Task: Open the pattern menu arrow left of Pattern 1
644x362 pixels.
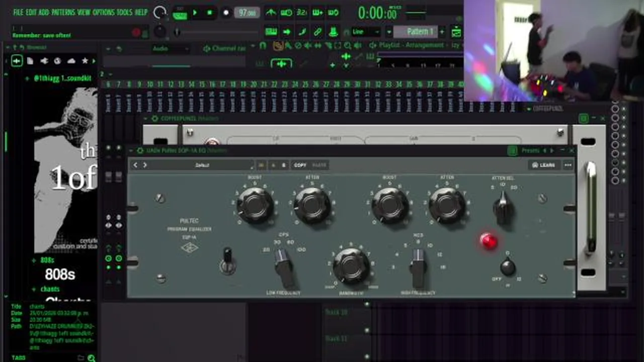Action: click(x=389, y=32)
